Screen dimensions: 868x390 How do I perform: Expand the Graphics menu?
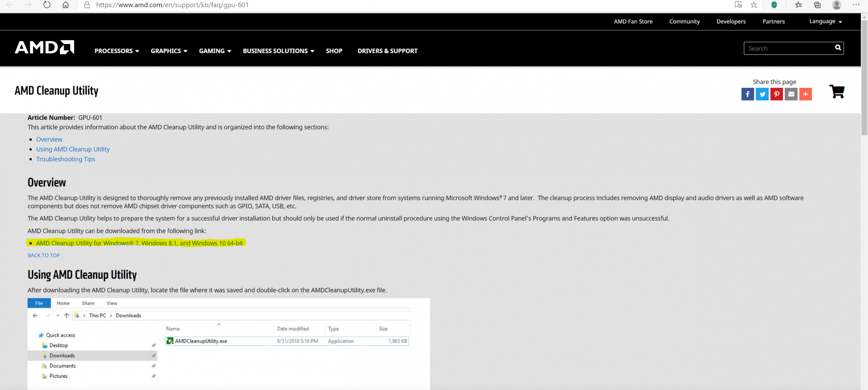(x=169, y=51)
